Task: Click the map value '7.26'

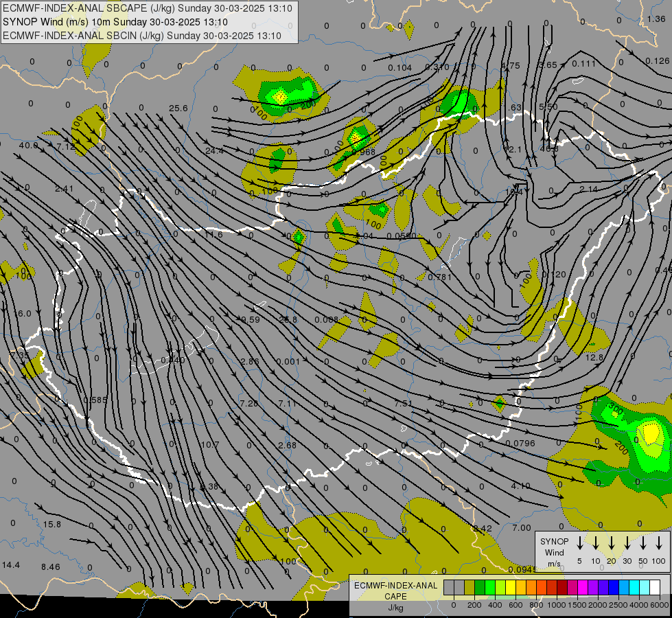Action: coord(249,403)
